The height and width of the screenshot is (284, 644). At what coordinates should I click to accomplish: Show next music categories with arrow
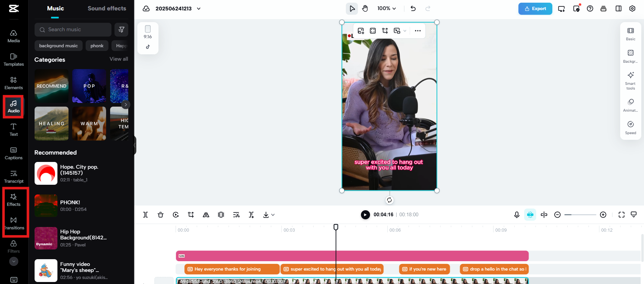click(126, 105)
